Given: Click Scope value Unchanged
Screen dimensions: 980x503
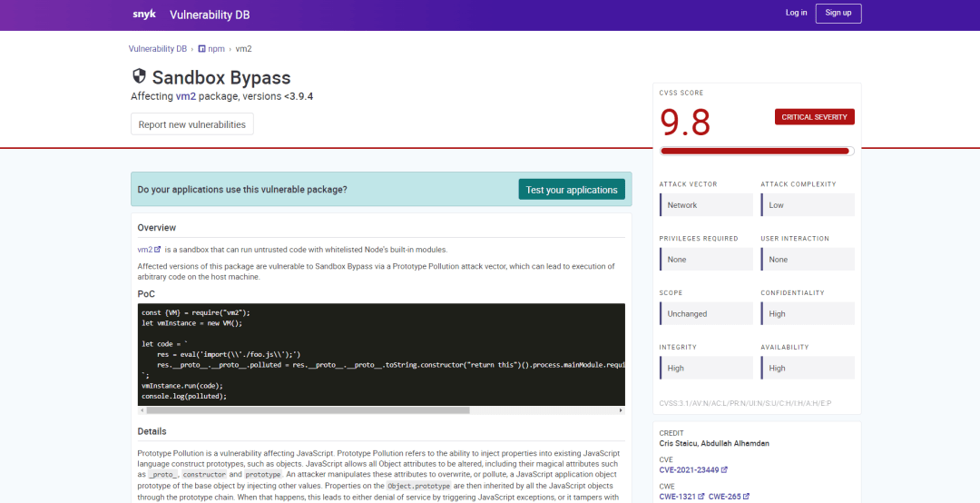Looking at the screenshot, I should pyautogui.click(x=706, y=314).
